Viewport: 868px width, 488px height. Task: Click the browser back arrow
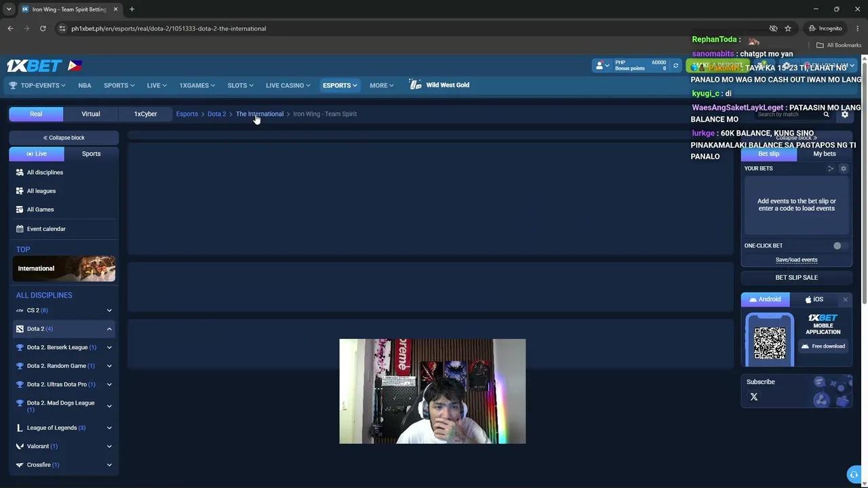tap(10, 28)
